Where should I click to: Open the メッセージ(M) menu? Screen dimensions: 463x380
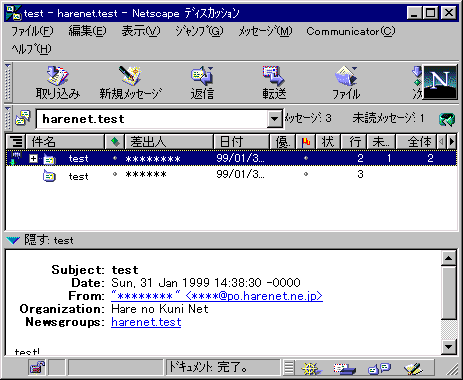[x=265, y=31]
